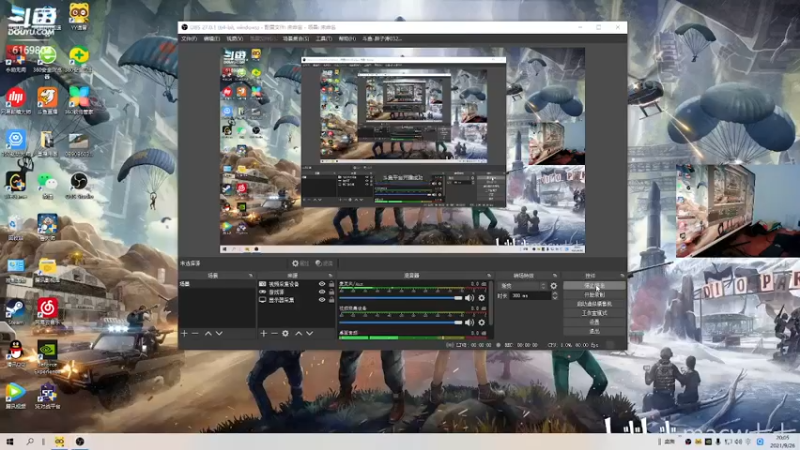The height and width of the screenshot is (450, 800).
Task: Lock the 游戏源 source
Action: 332,292
